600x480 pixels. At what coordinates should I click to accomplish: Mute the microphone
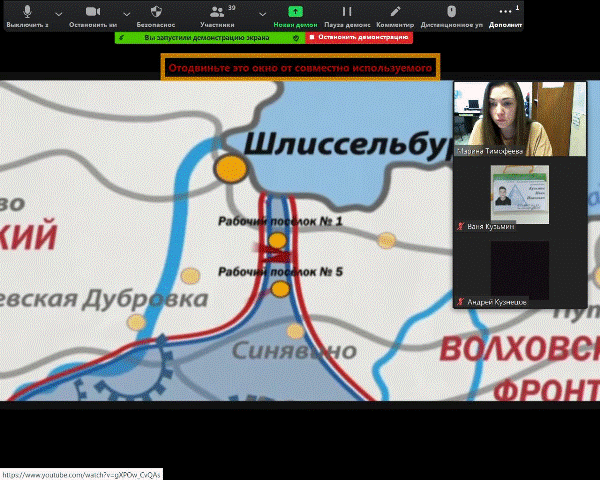point(27,11)
